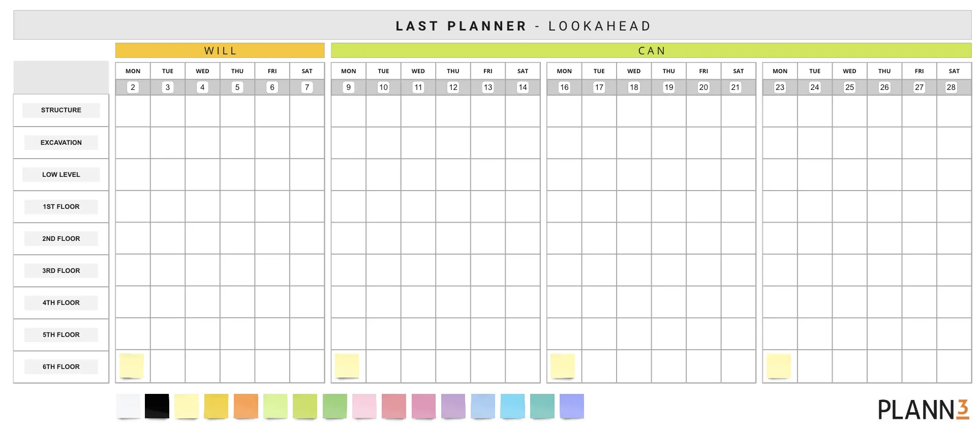Select the CAN section header
This screenshot has height=432, width=980.
coord(651,51)
